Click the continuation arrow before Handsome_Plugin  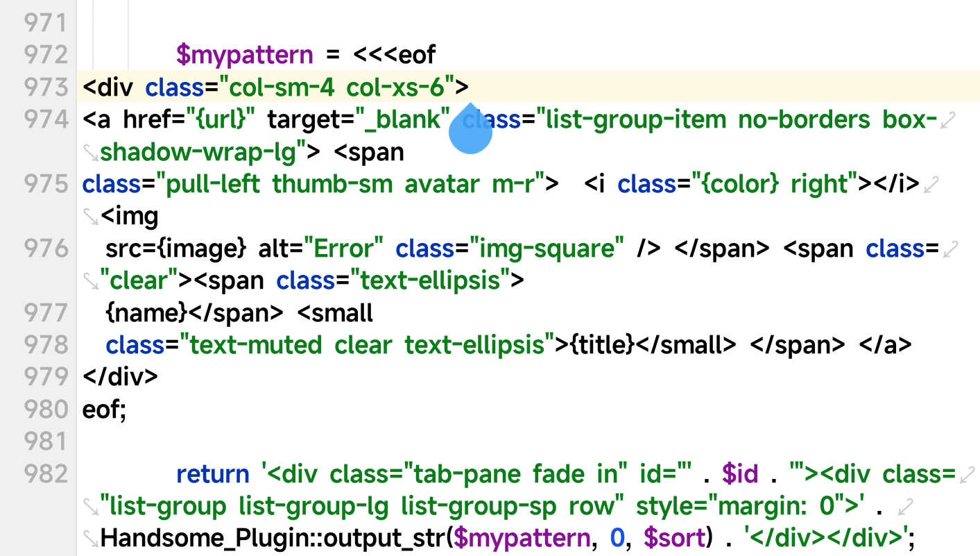[x=91, y=537]
